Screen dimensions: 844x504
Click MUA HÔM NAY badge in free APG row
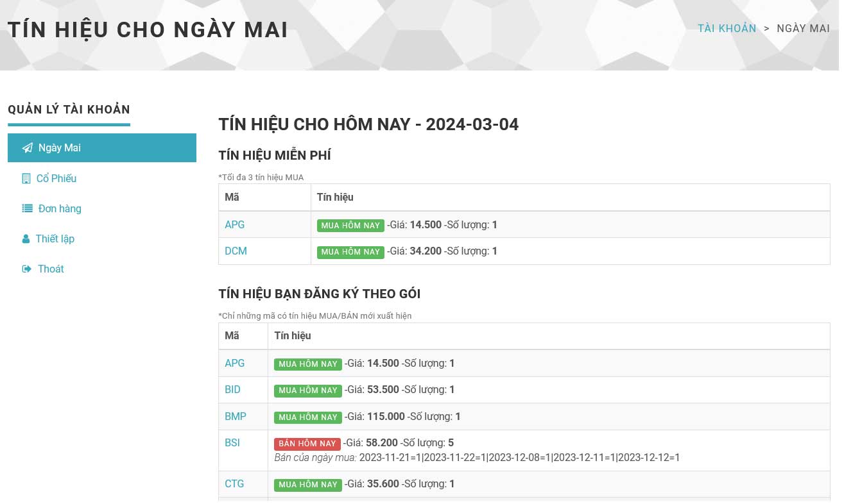350,225
